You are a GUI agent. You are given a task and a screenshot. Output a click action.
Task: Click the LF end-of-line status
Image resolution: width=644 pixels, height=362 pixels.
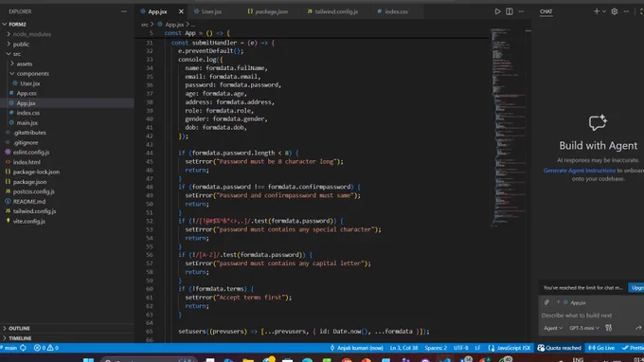click(477, 348)
